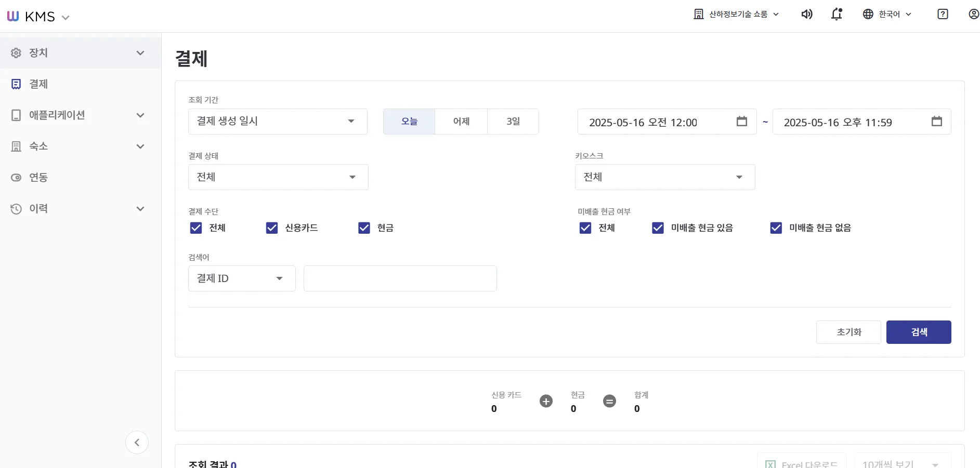This screenshot has width=980, height=468.
Task: Open the help question mark icon
Action: point(943,14)
